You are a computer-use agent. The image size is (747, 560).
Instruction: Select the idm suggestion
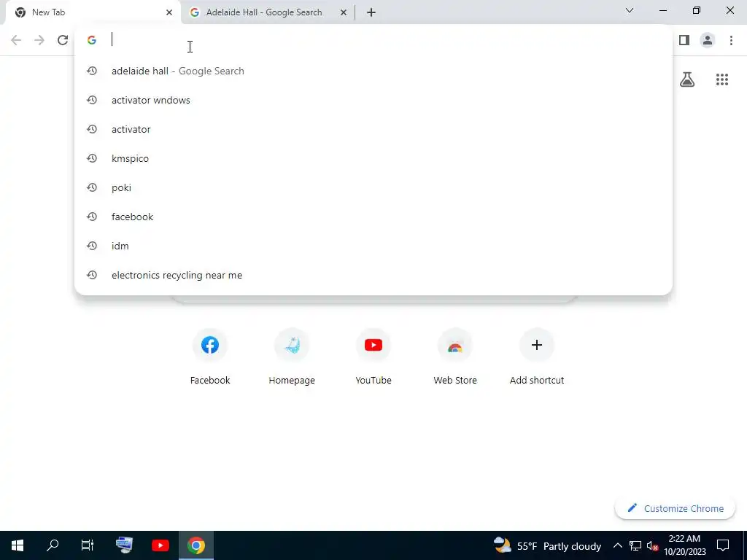coord(373,246)
